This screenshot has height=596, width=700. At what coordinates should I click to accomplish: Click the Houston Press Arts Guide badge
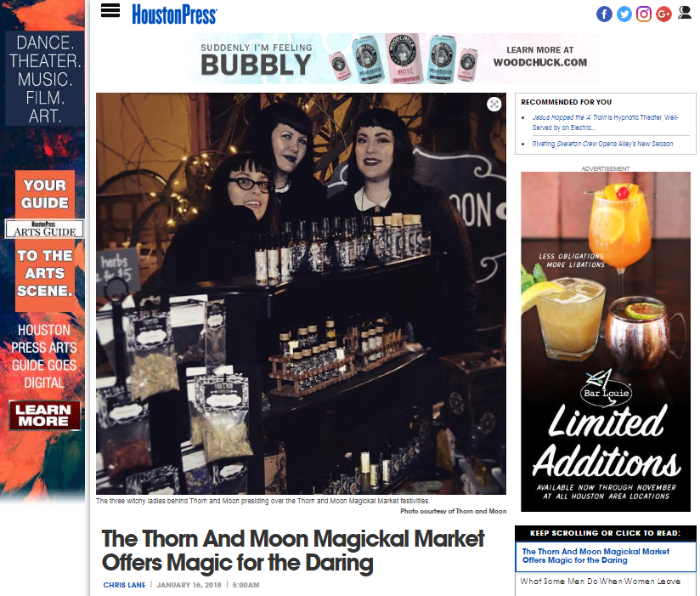[x=44, y=229]
